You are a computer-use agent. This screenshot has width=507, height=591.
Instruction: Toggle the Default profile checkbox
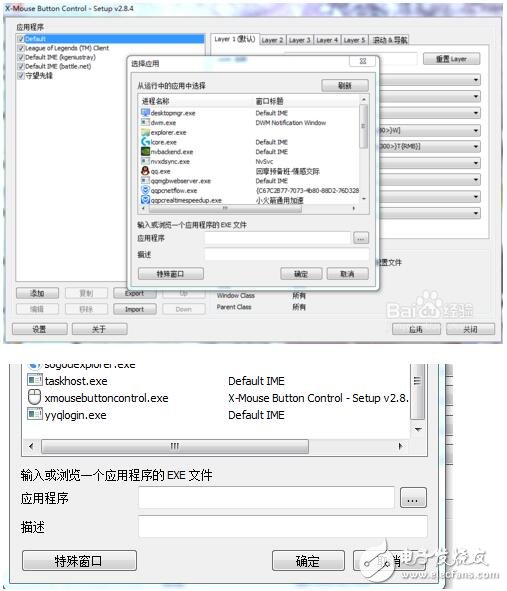(20, 39)
